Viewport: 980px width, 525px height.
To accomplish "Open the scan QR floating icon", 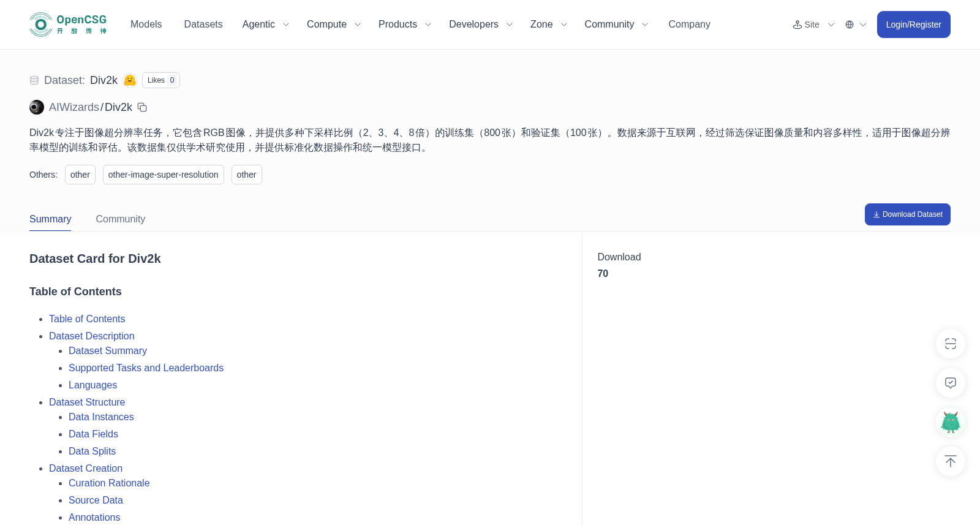I will click(951, 344).
